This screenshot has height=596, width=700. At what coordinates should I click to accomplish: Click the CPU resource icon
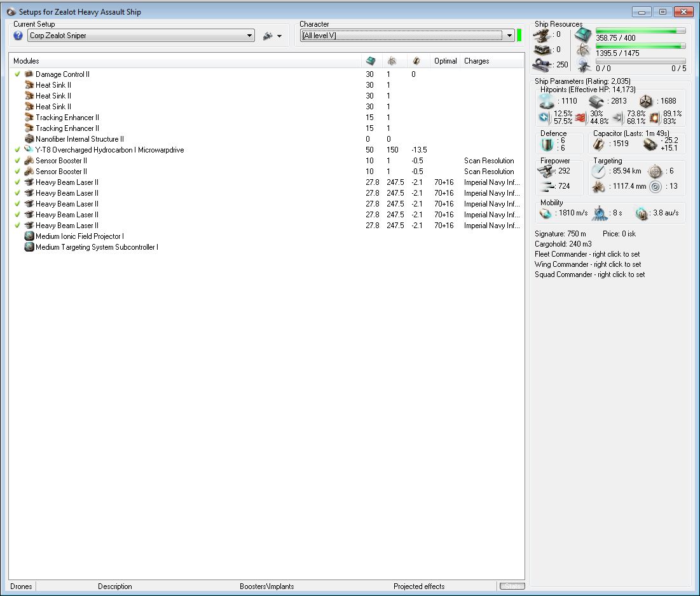tap(583, 34)
